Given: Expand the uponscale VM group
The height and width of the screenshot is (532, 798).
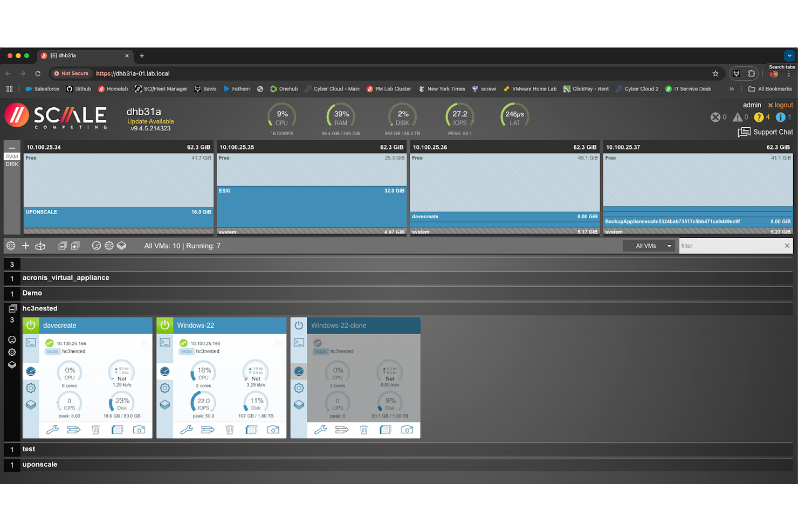Looking at the screenshot, I should [x=40, y=464].
